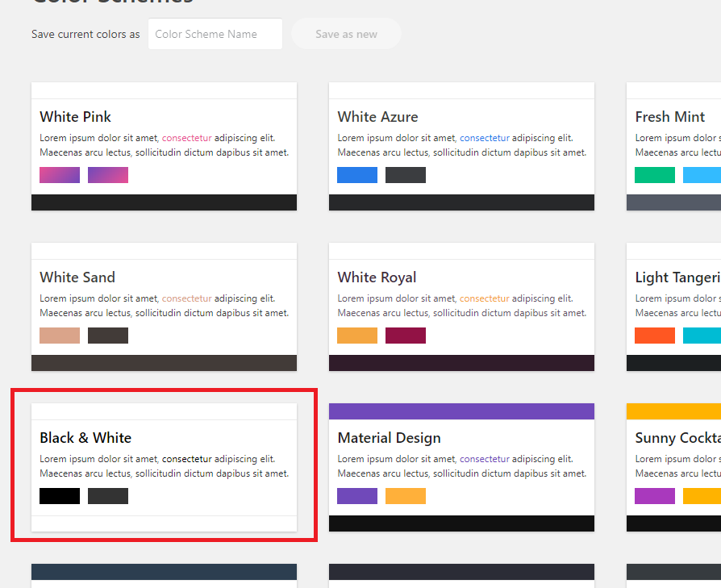Select the Material Design color scheme title
Screen dimensions: 721x588
(x=389, y=438)
